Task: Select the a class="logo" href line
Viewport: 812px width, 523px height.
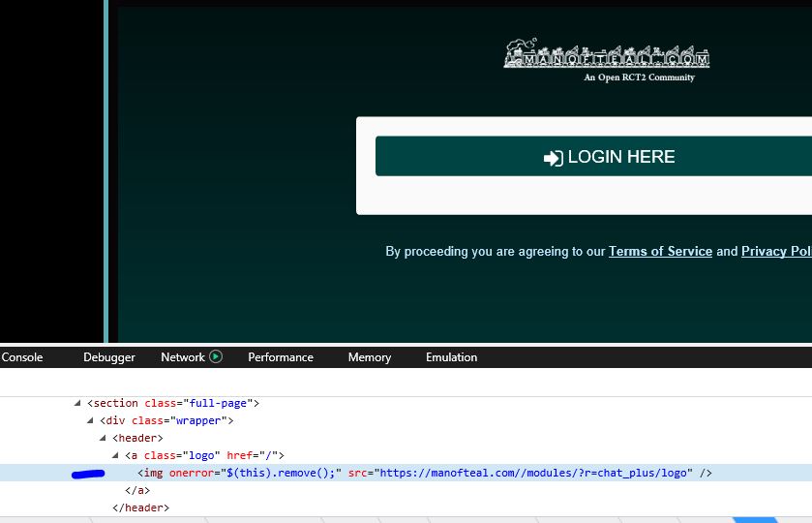Action: pyautogui.click(x=204, y=455)
